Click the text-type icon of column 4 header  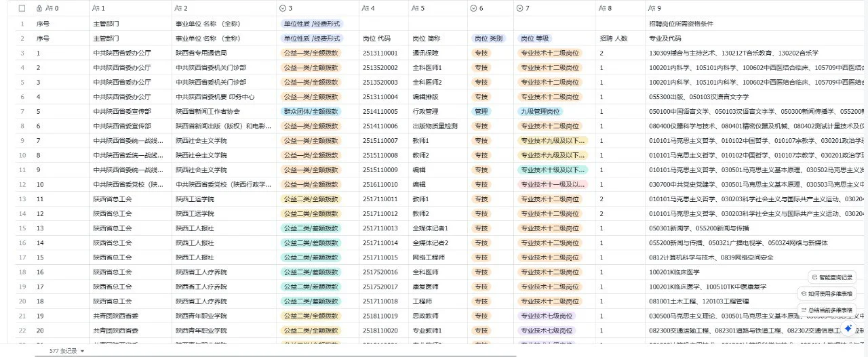coord(366,8)
